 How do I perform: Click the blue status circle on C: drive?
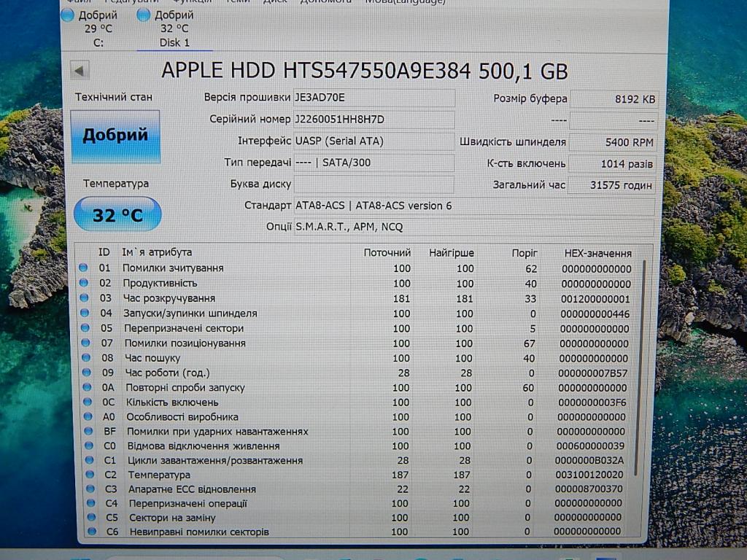68,15
